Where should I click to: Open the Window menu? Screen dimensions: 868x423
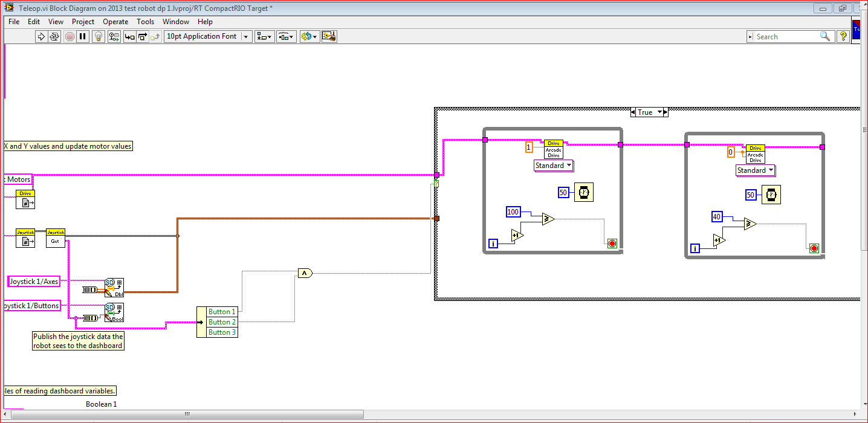point(176,21)
